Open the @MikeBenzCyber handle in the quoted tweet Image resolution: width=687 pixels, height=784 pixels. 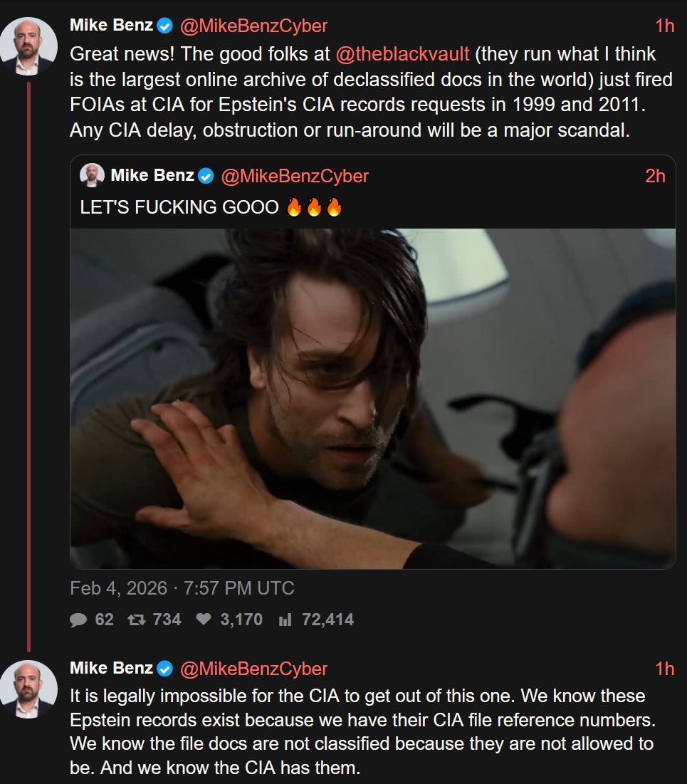coord(295,176)
